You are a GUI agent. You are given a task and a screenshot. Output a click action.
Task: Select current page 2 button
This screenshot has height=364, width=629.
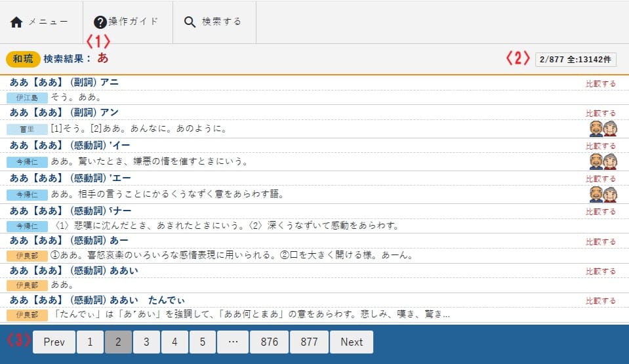click(x=118, y=342)
